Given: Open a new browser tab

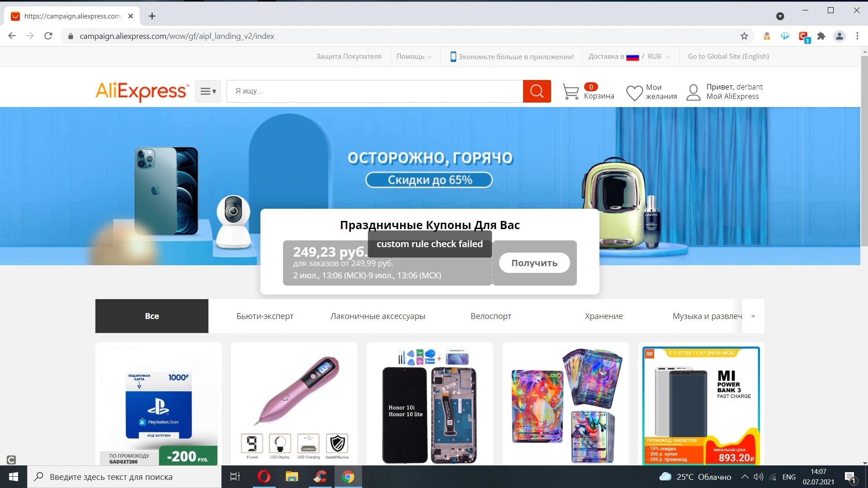Looking at the screenshot, I should 152,16.
